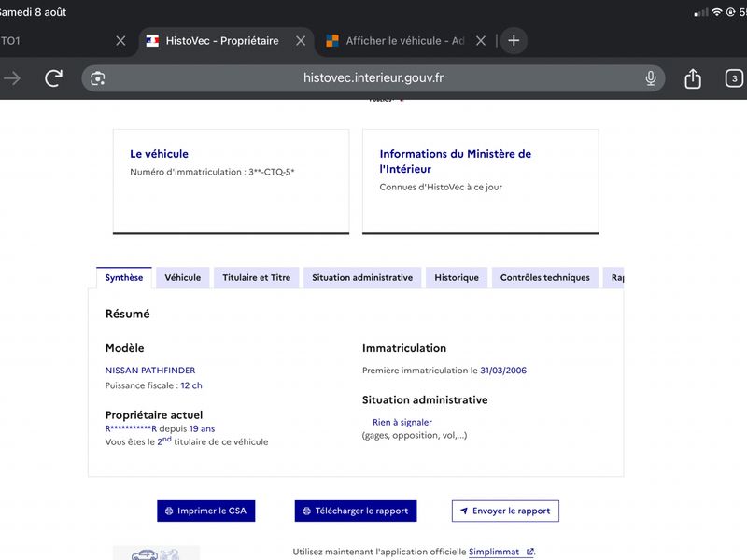The image size is (747, 560).
Task: Open the share sheet icon
Action: 693,78
